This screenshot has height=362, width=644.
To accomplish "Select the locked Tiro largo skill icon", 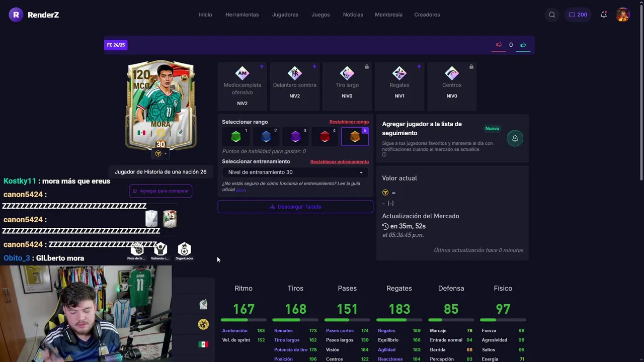I will 347,73.
